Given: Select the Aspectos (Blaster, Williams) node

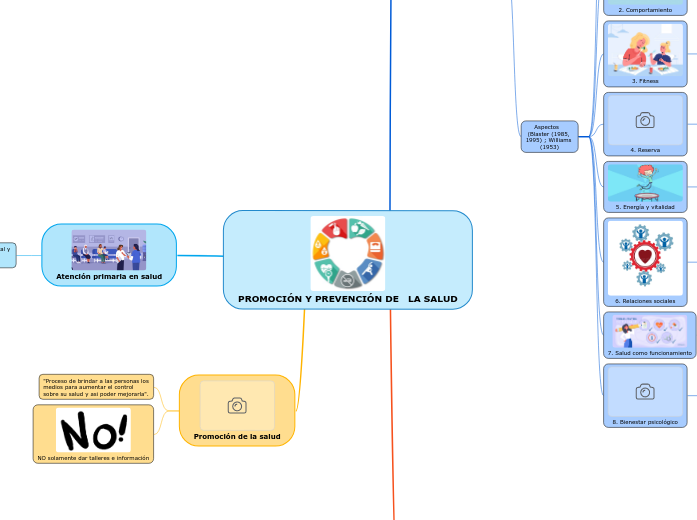Looking at the screenshot, I should point(549,137).
